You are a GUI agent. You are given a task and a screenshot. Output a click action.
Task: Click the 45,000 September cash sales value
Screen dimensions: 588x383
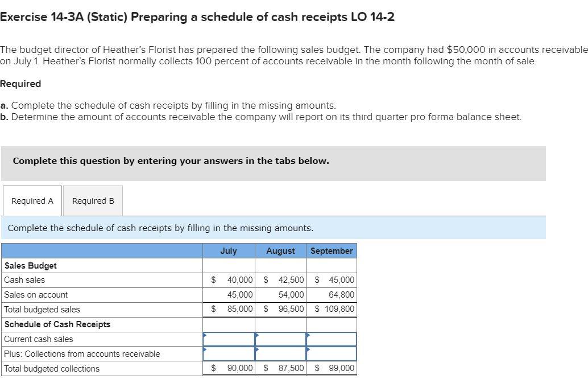click(x=341, y=280)
